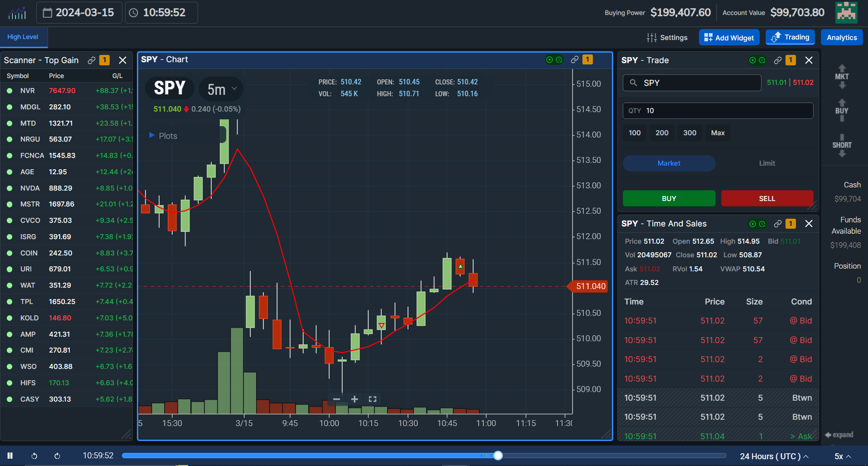Click the QTY input field in the Trade panel
Viewport: 868px width, 466px height.
[x=718, y=110]
